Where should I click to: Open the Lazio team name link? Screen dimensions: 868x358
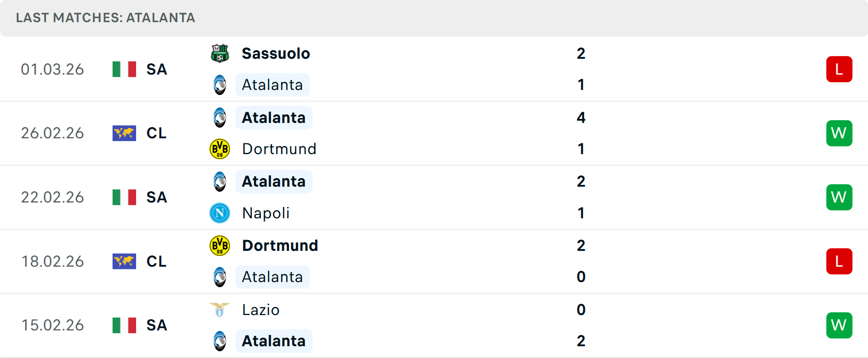(261, 310)
